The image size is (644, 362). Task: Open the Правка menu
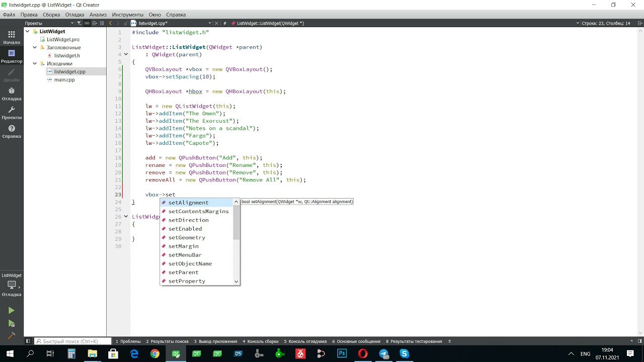(29, 15)
